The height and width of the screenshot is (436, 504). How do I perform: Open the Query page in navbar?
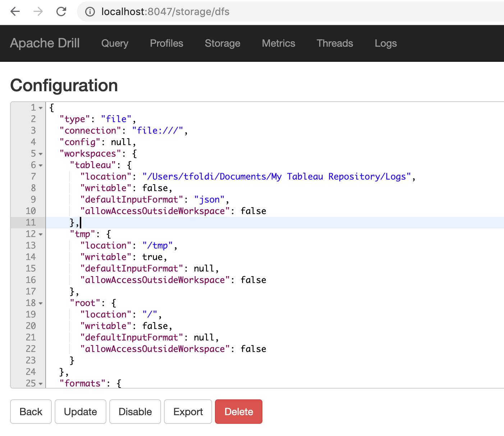pos(115,43)
